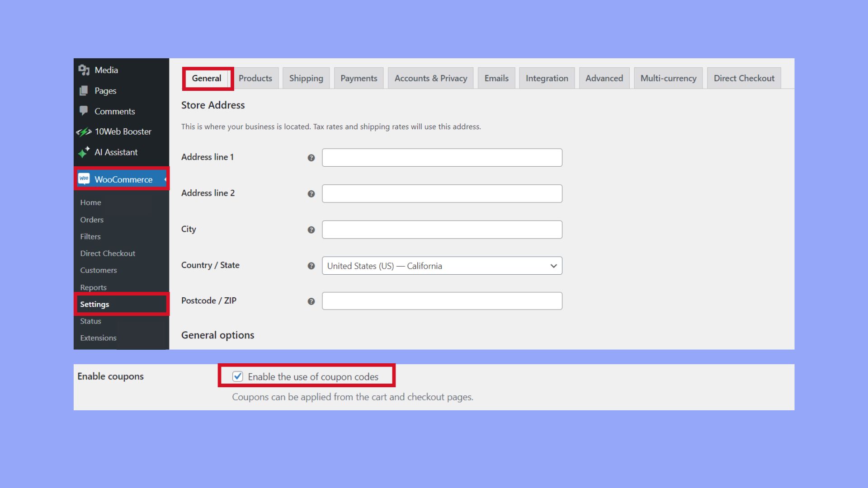Image resolution: width=868 pixels, height=488 pixels.
Task: Open the Extensions page
Action: click(98, 338)
